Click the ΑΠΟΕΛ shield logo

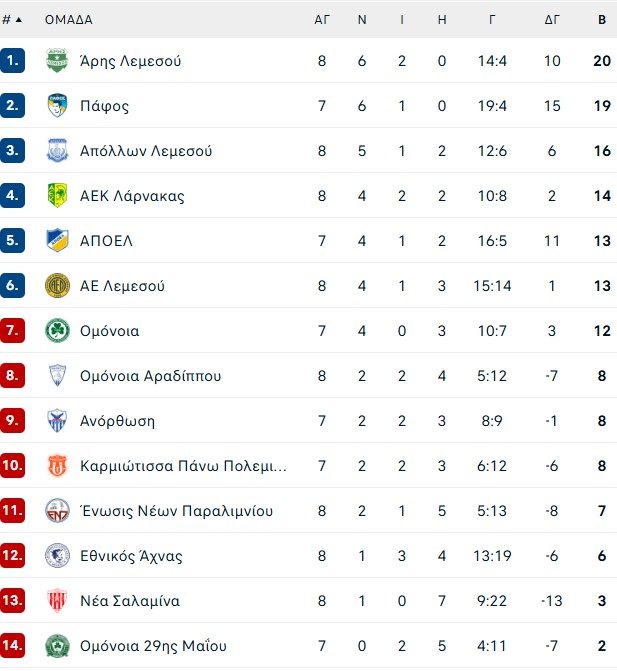[x=57, y=240]
